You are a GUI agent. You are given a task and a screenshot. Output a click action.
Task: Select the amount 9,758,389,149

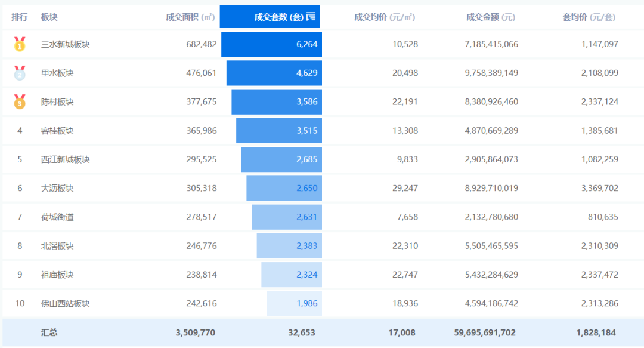(491, 73)
